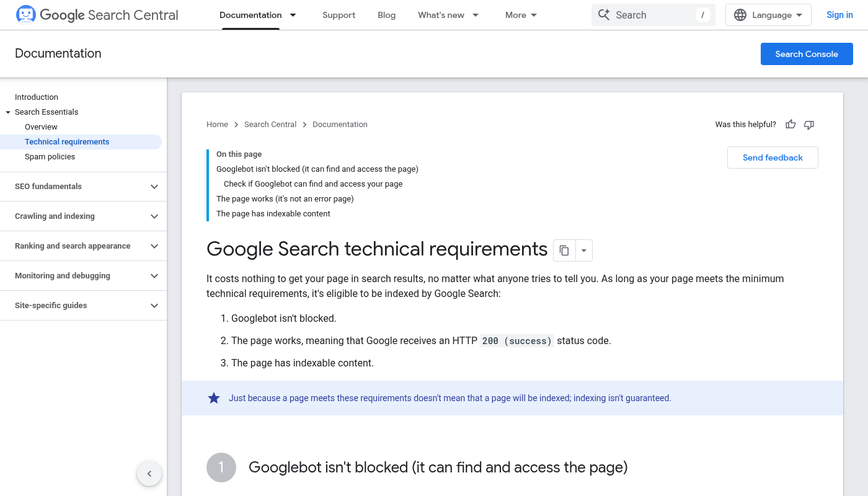Open Introduction in the sidebar
868x496 pixels.
37,97
